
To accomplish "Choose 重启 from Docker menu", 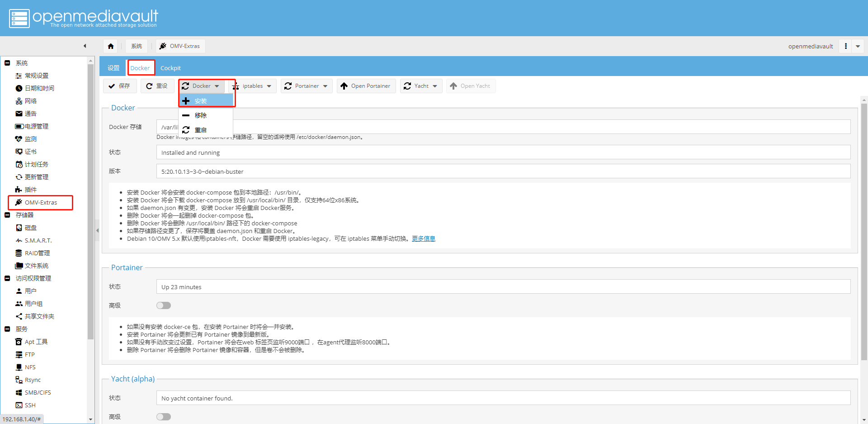I will (x=207, y=130).
